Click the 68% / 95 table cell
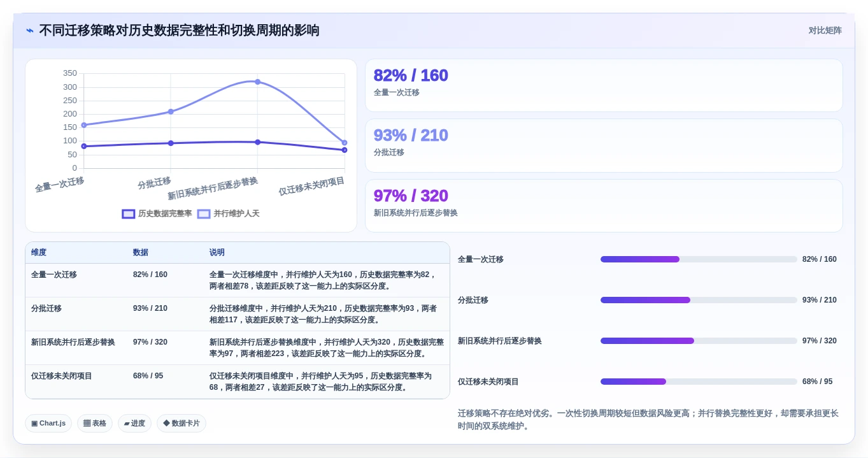The image size is (868, 458). (x=148, y=376)
